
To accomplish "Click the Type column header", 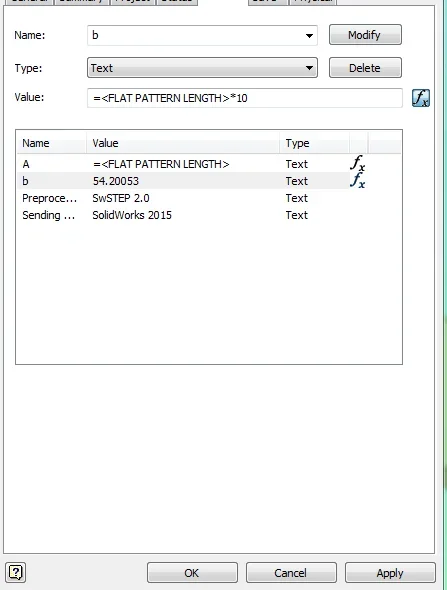I will [x=315, y=143].
